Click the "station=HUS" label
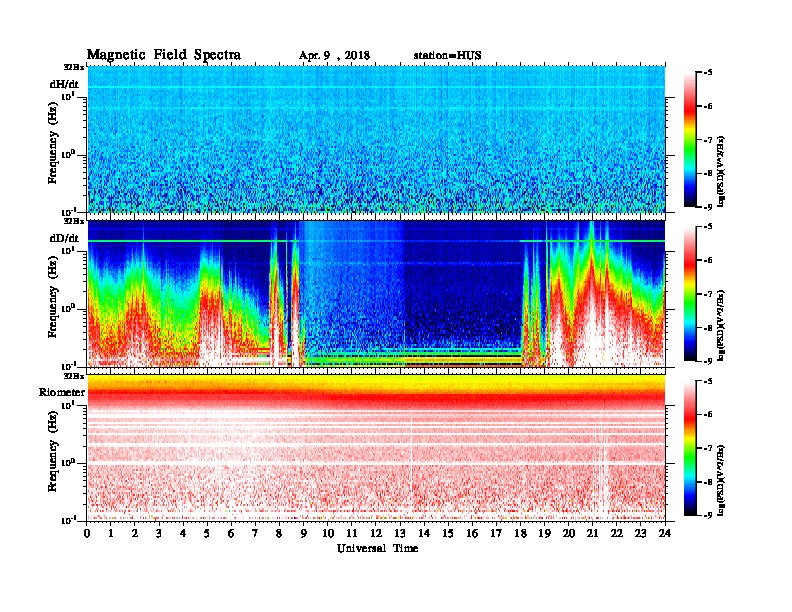This screenshot has height=612, width=792. pyautogui.click(x=447, y=56)
